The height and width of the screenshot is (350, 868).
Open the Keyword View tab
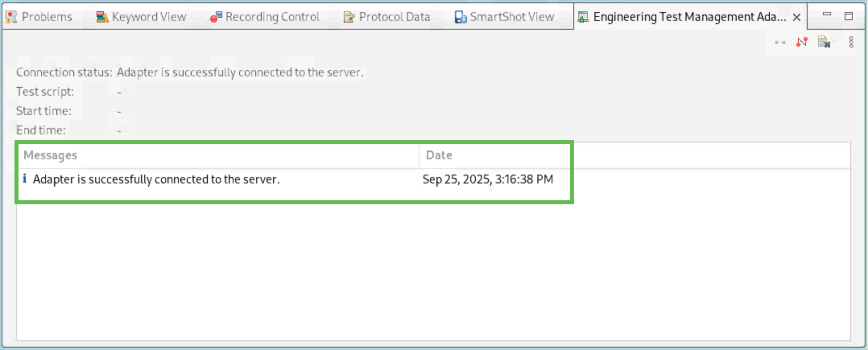[149, 17]
